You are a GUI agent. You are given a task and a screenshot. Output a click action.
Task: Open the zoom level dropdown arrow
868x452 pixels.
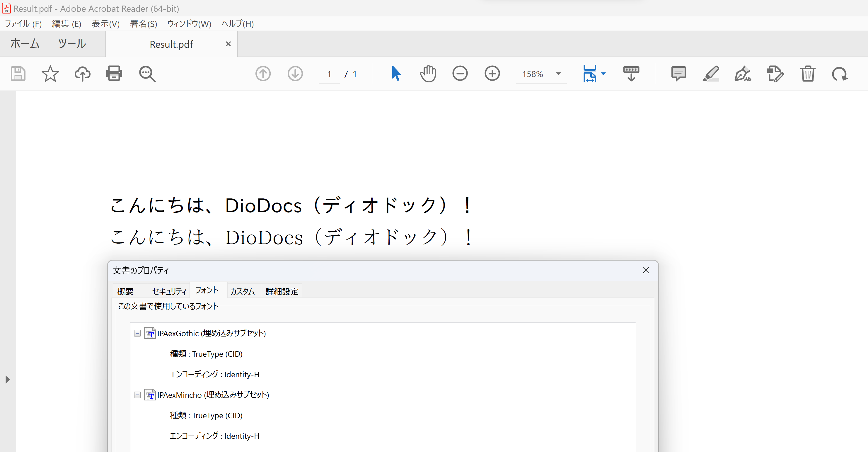pos(558,74)
